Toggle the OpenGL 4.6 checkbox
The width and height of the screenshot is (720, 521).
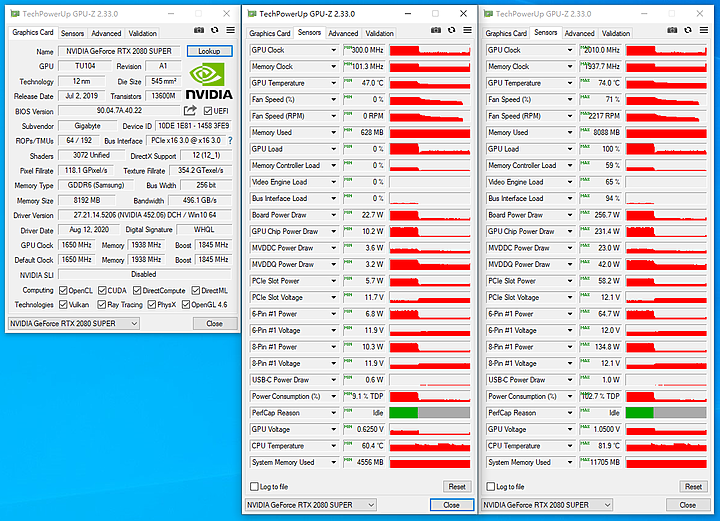[186, 305]
